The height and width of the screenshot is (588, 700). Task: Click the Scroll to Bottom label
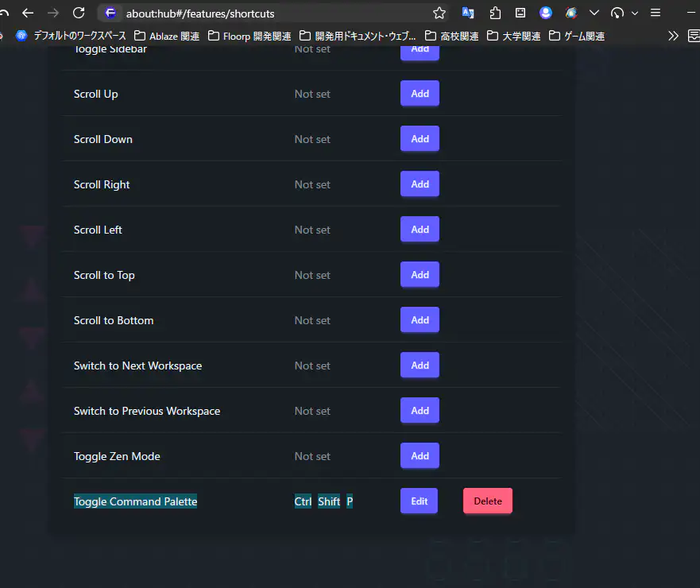click(x=114, y=320)
